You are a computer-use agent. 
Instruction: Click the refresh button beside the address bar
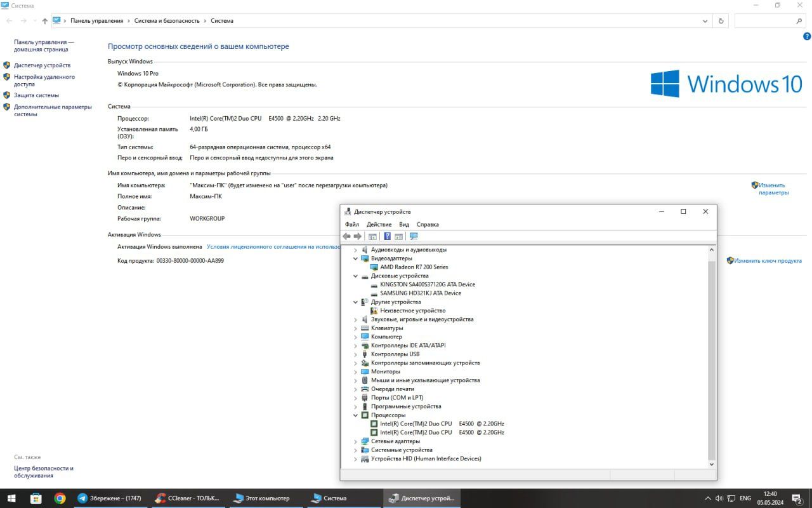[x=721, y=21]
